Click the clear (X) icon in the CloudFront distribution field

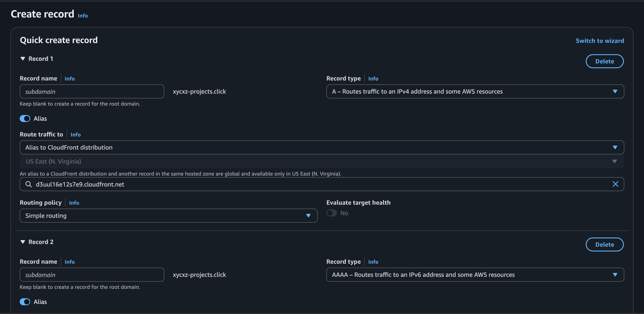[616, 184]
